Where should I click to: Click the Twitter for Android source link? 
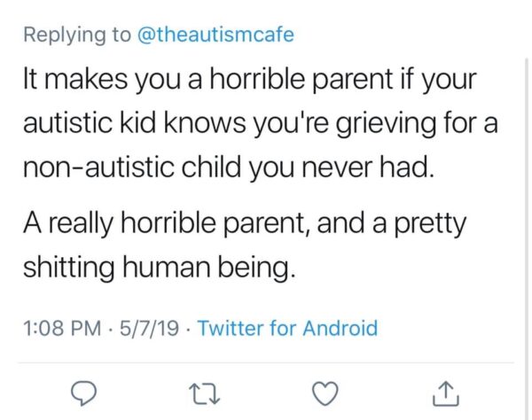[x=287, y=328]
